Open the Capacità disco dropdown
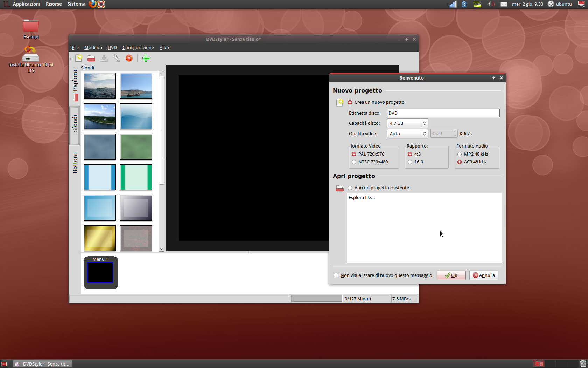The image size is (588, 368). coord(407,123)
